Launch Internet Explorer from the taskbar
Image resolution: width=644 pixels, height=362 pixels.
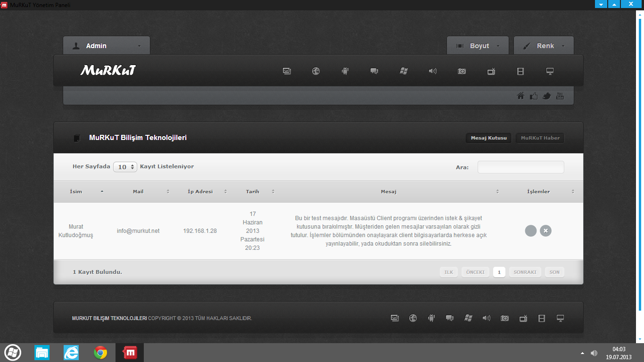pyautogui.click(x=71, y=353)
